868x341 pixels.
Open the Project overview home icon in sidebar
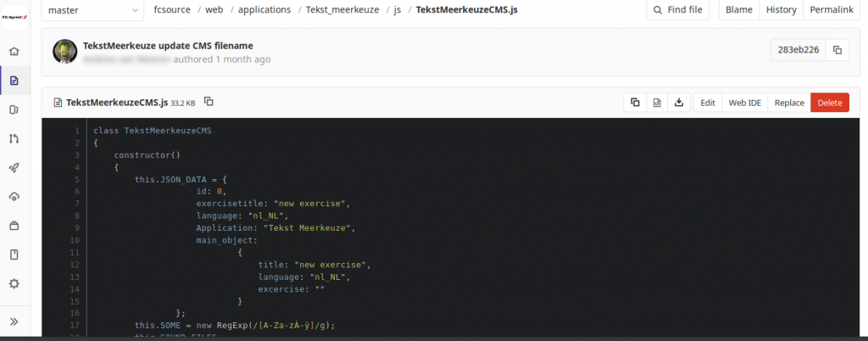pos(14,52)
